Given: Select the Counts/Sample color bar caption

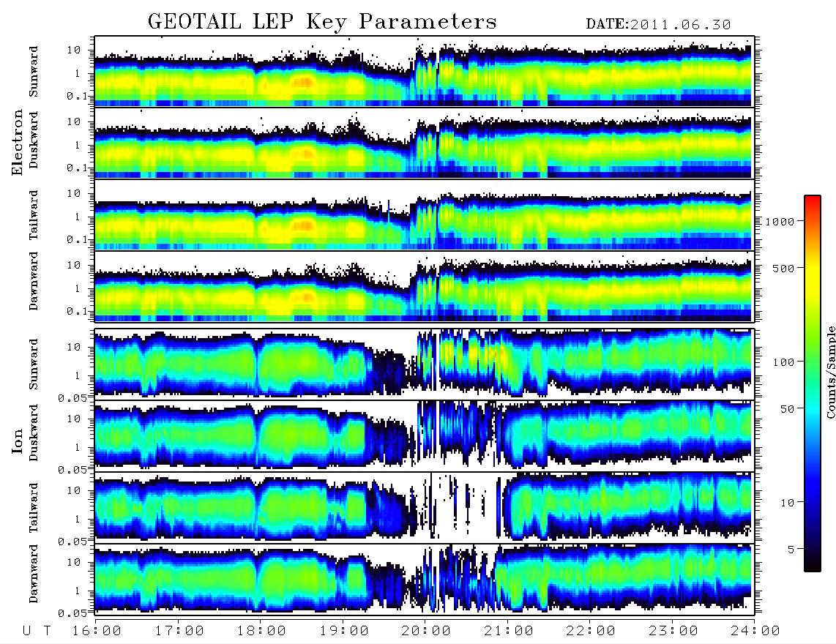Looking at the screenshot, I should tap(830, 372).
